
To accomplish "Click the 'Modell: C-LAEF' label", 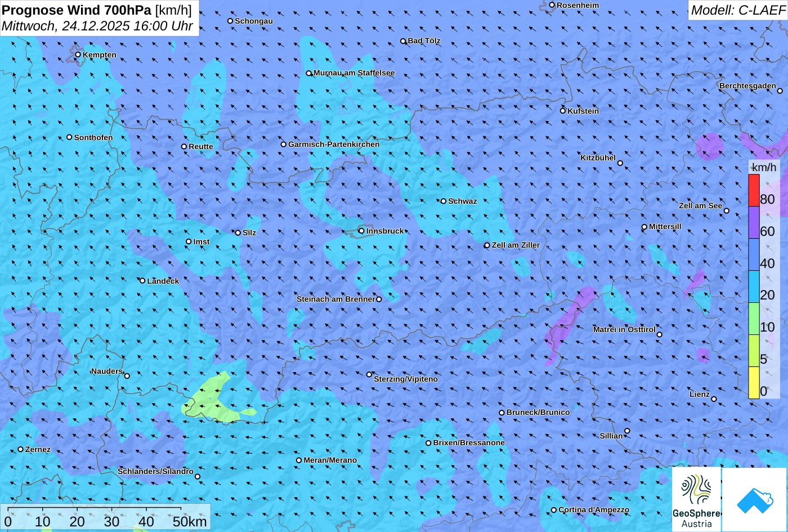I will point(737,10).
